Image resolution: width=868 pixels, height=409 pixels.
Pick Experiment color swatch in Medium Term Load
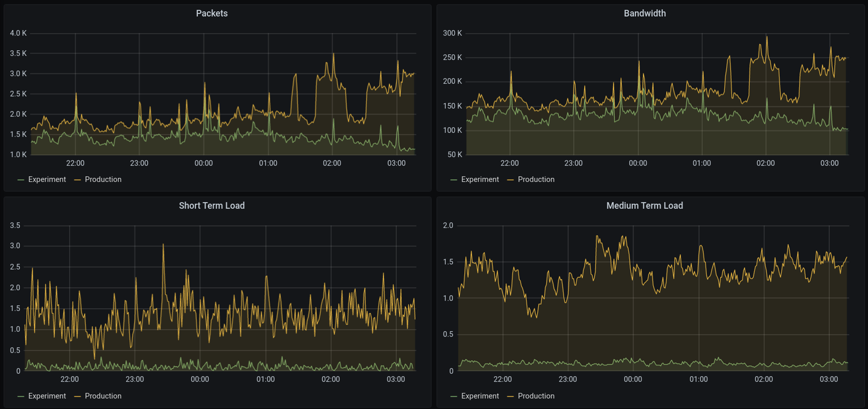454,396
